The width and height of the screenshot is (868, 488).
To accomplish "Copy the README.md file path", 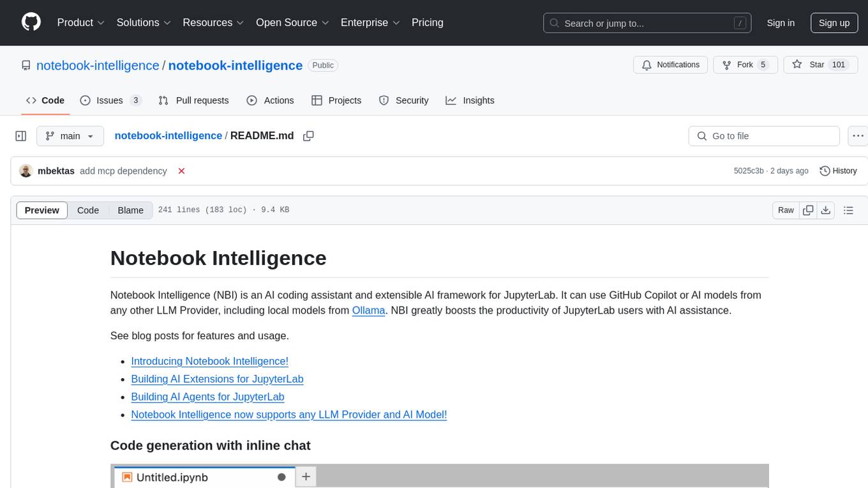I will 308,136.
